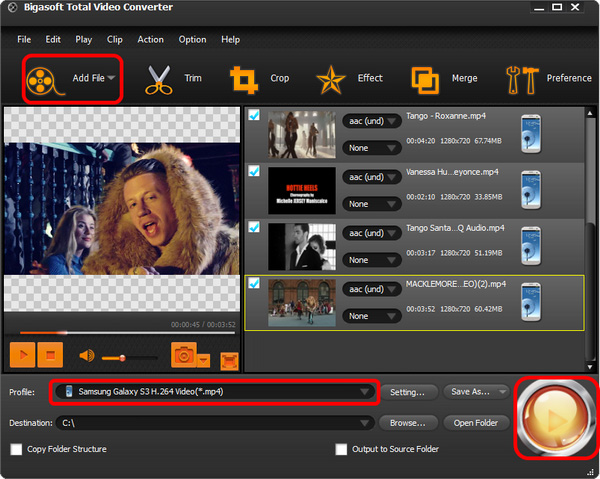Click the app logo in title bar
The width and height of the screenshot is (600, 479).
coord(12,8)
